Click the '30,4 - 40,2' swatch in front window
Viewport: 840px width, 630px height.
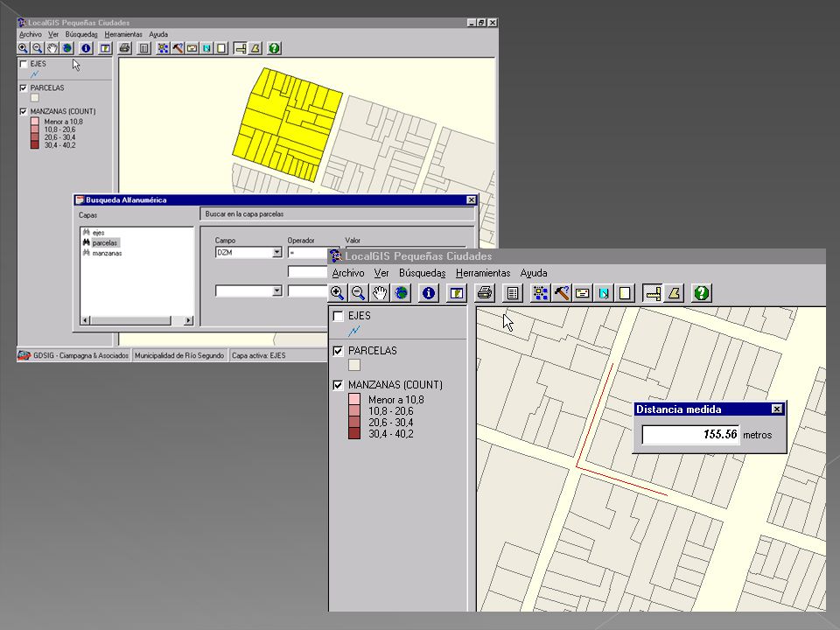coord(354,434)
